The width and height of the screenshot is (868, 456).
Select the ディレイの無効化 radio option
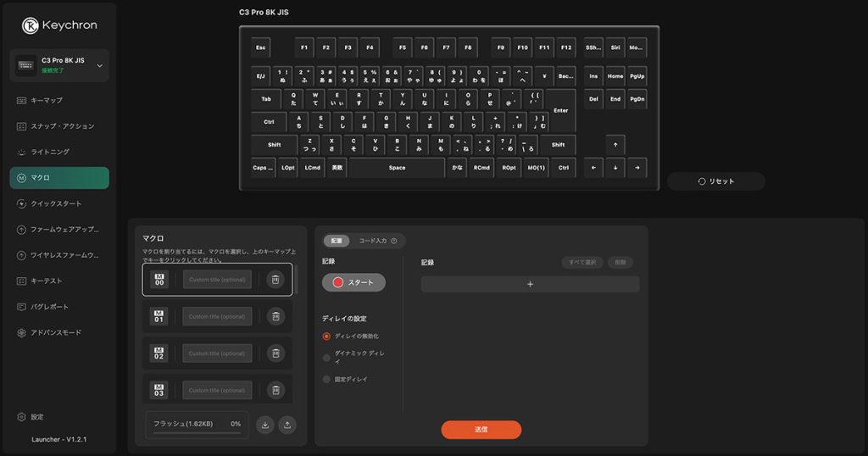(x=326, y=336)
